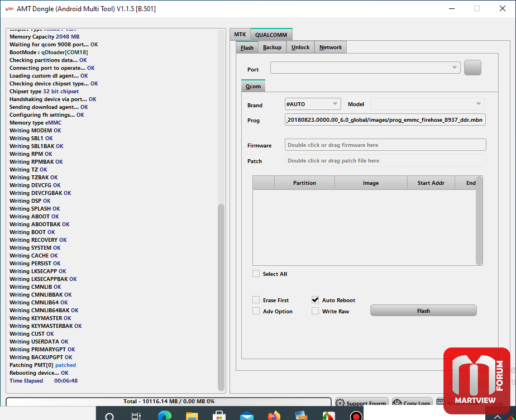Click the Image column header
Viewport: 516px width, 420px height.
(371, 183)
